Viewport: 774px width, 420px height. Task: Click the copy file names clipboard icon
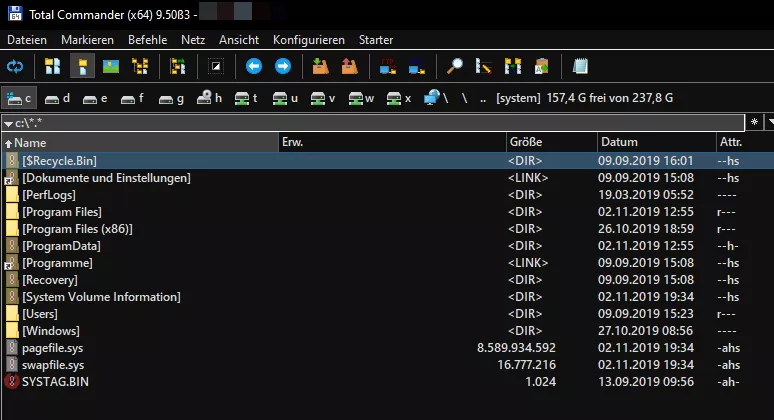pos(542,66)
